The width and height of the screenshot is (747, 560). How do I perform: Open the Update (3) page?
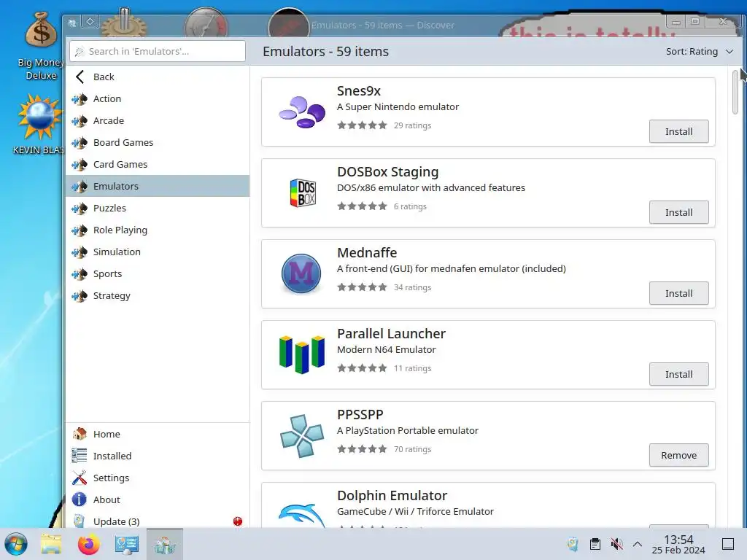click(158, 521)
